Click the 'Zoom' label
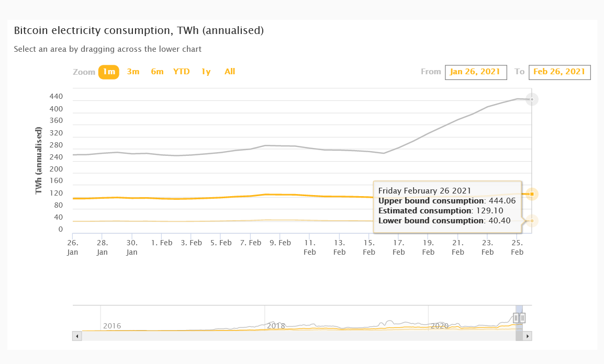The image size is (604, 364). pyautogui.click(x=84, y=72)
